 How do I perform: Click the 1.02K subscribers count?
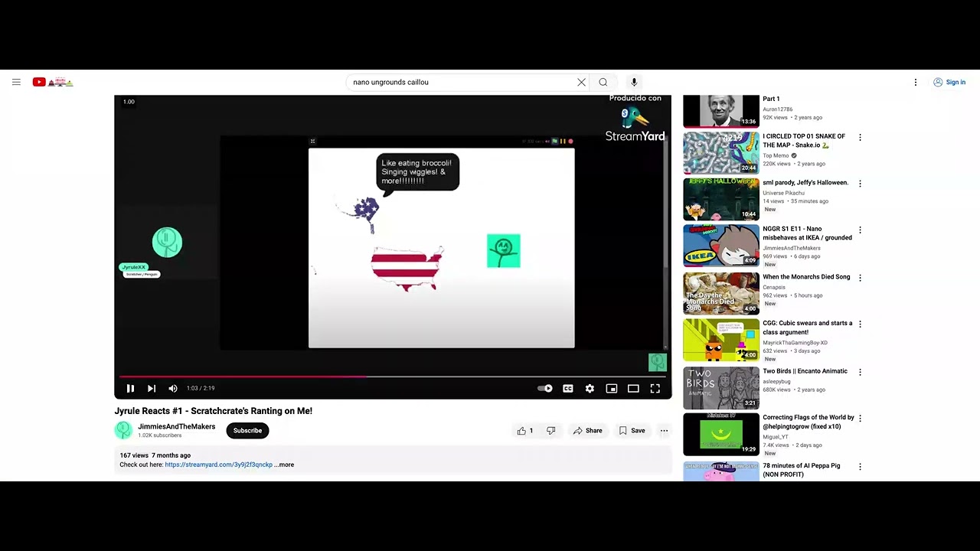(160, 435)
